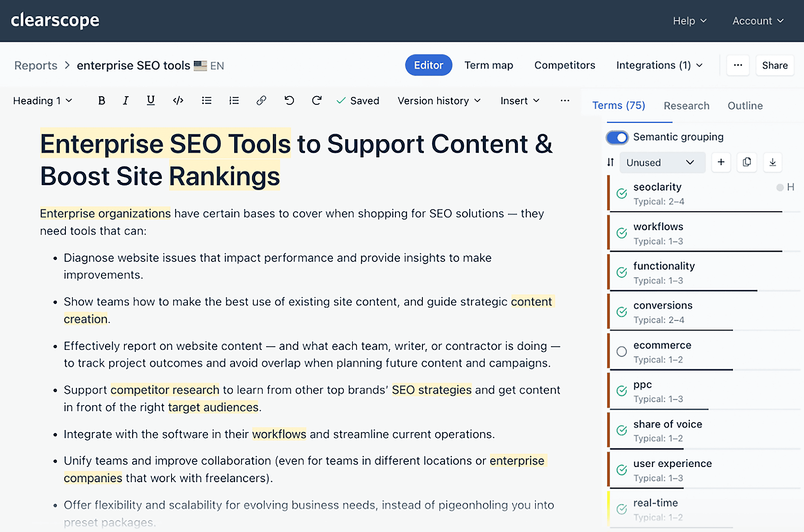Viewport: 804px width, 532px height.
Task: Undo the last edit
Action: point(289,100)
